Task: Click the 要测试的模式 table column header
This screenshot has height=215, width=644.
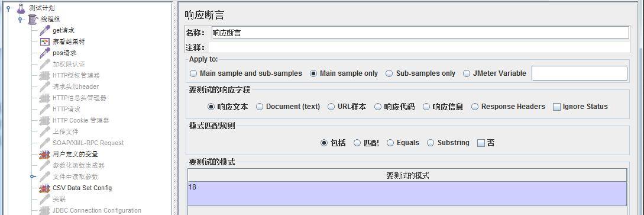Action: coord(407,175)
